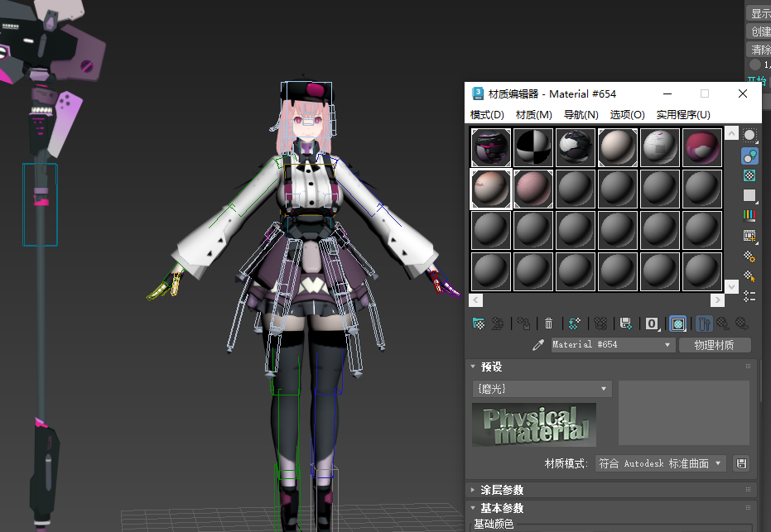
Task: Expand the 涂层参数 rollout
Action: [x=502, y=490]
